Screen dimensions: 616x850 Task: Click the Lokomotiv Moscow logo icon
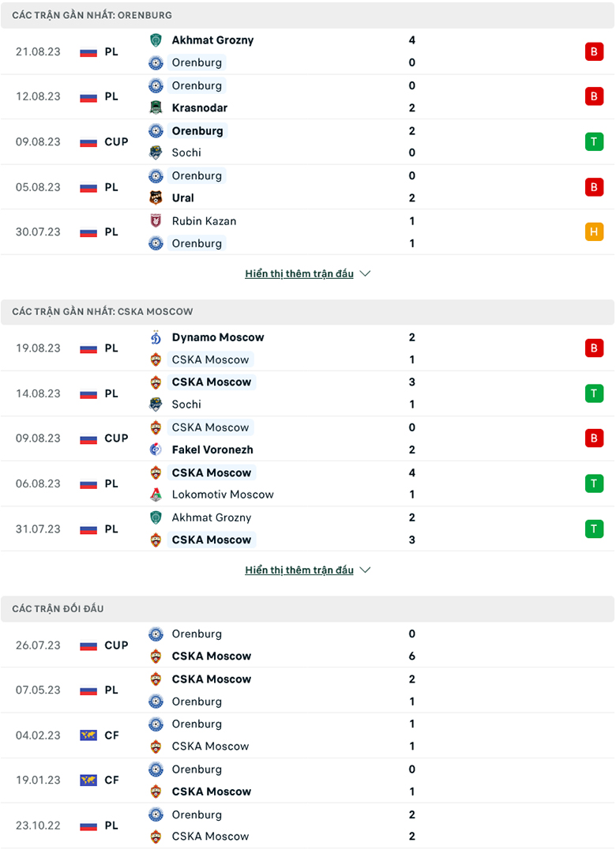(156, 495)
